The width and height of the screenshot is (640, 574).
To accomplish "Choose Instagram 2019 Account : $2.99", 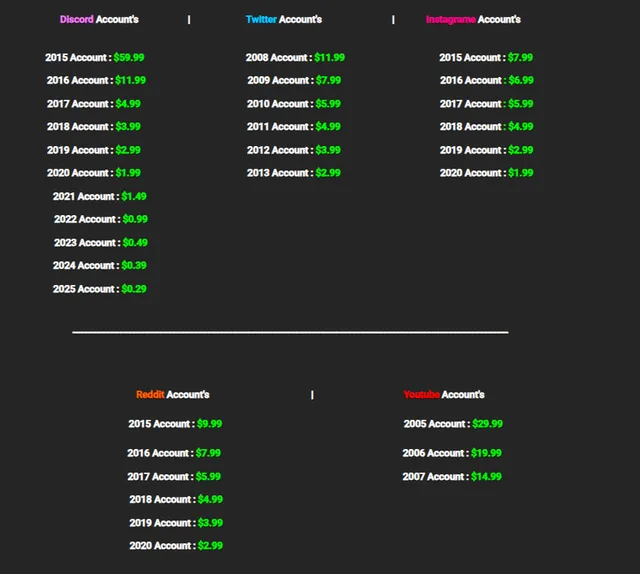I will pyautogui.click(x=487, y=150).
